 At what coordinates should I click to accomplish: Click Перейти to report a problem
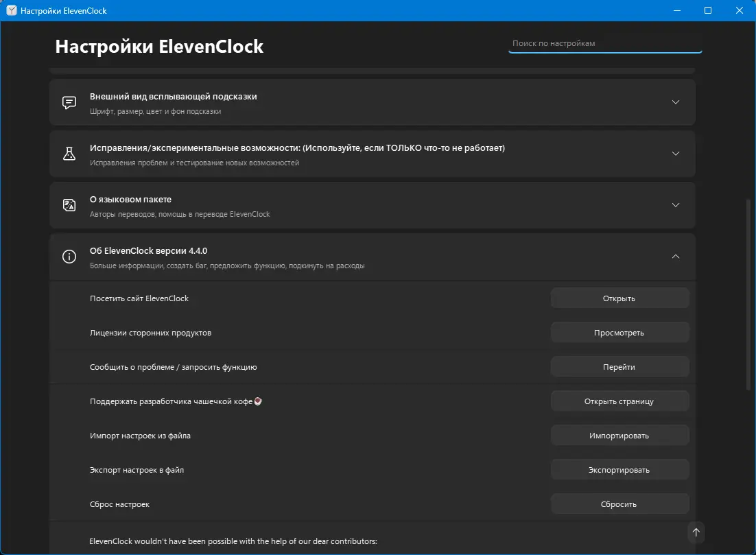(x=619, y=367)
